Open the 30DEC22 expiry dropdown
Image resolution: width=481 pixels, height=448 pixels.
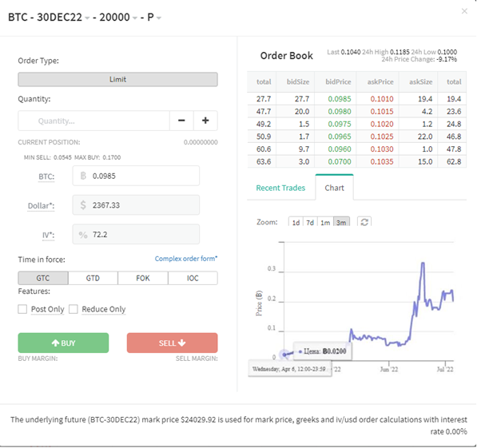coord(87,18)
